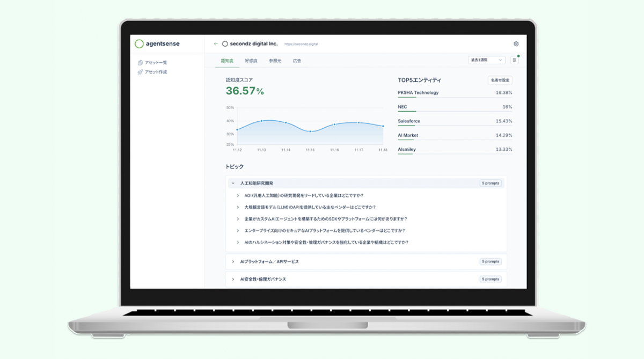The width and height of the screenshot is (644, 359).
Task: Open the https://secondz.digital link
Action: (301, 45)
